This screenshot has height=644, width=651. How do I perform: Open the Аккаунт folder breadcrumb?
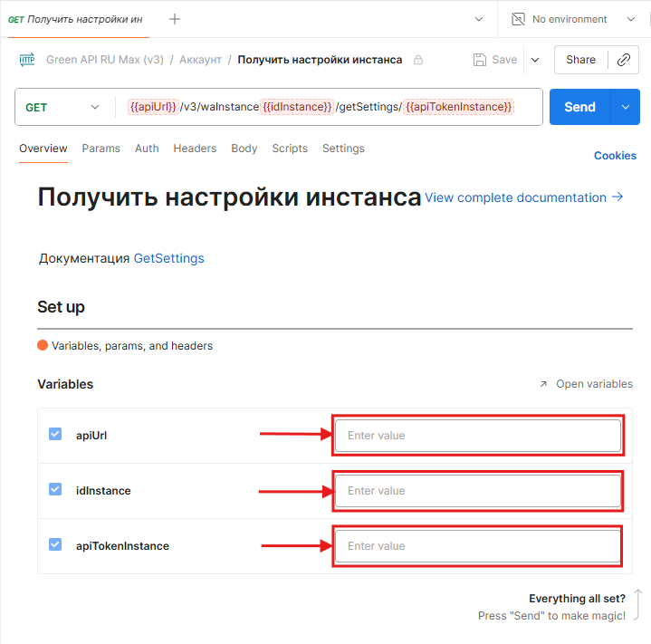[x=200, y=60]
